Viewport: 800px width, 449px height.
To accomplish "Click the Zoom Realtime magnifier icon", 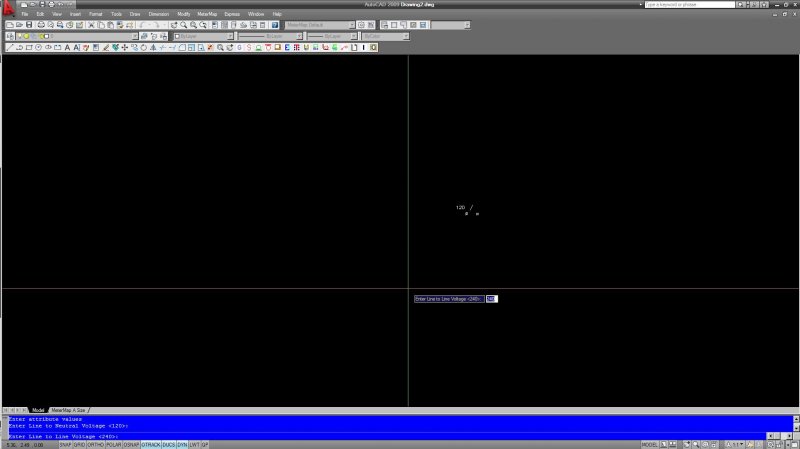I will coord(184,25).
